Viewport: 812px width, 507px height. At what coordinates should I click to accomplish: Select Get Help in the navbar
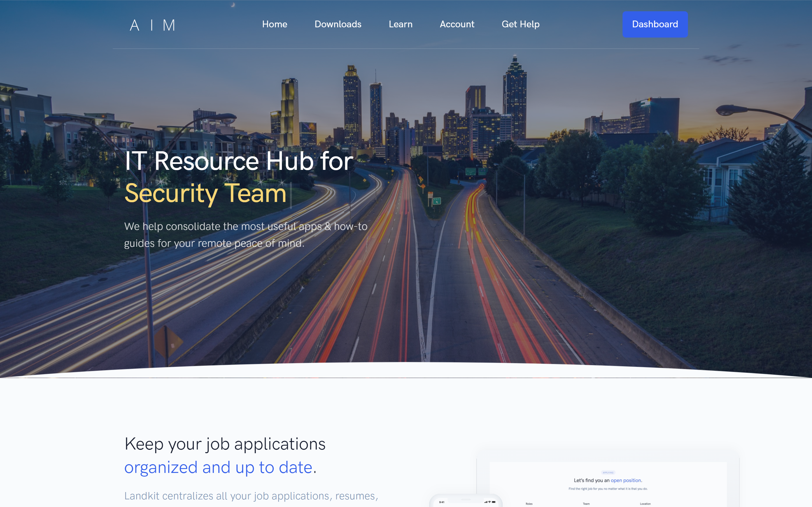tap(520, 24)
